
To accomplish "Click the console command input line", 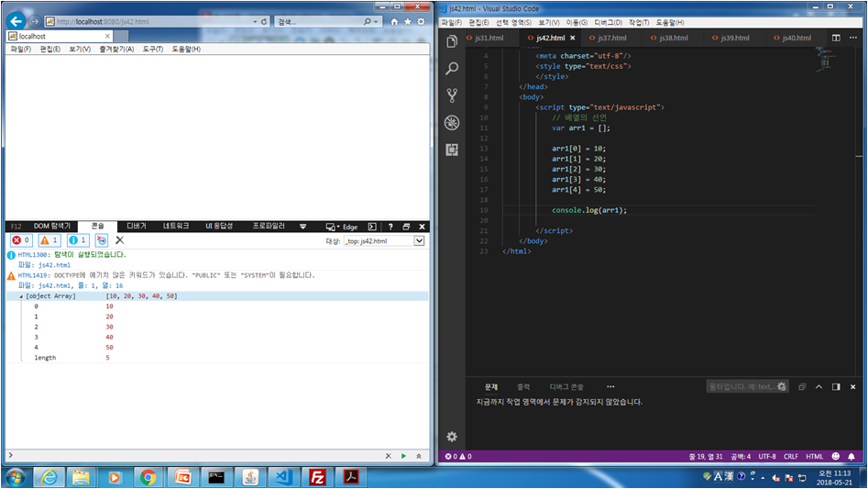I will 196,456.
